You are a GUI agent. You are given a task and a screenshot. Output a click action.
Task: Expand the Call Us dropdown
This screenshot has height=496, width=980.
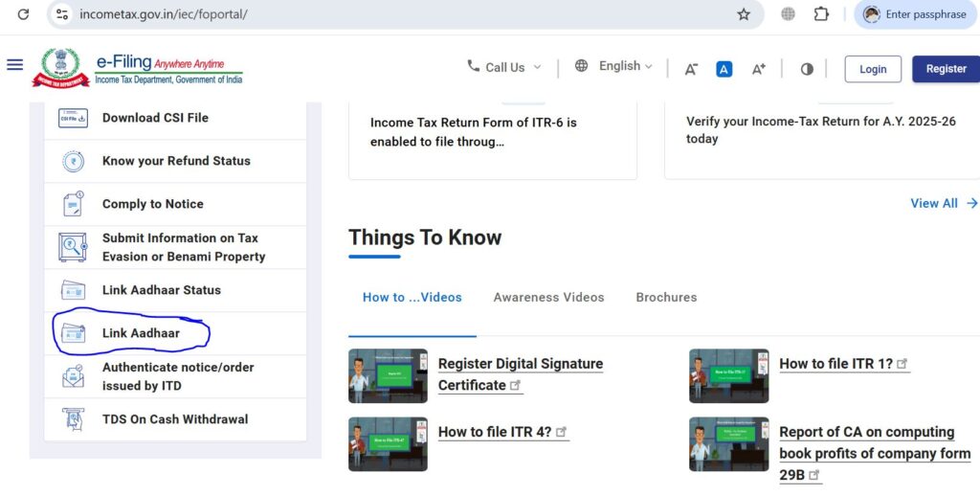504,67
